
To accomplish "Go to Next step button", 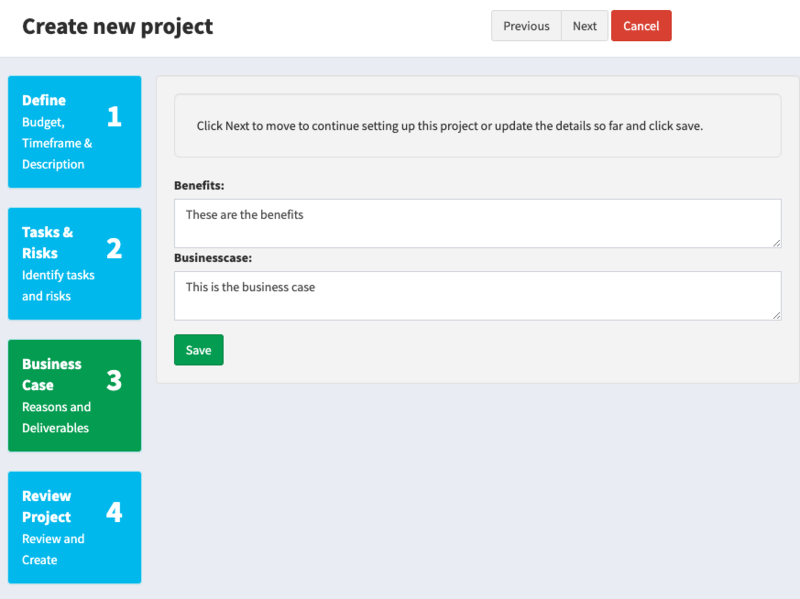I will pos(584,26).
